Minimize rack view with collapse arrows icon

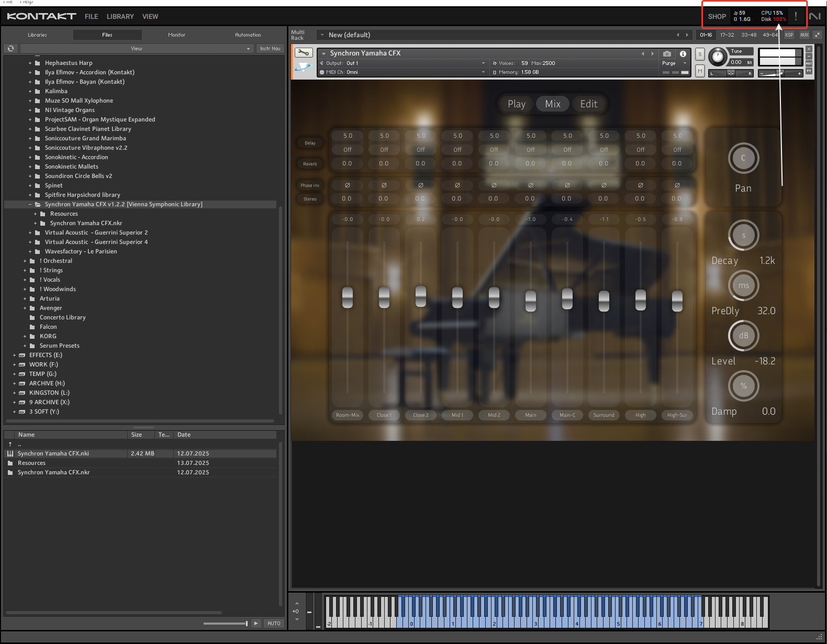(817, 35)
